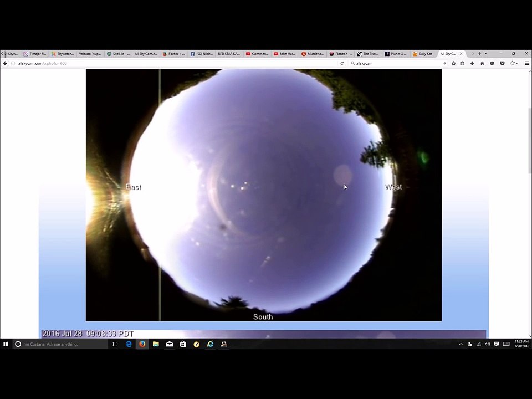The height and width of the screenshot is (399, 532).
Task: Open the Action Center notifications
Action: 497,344
